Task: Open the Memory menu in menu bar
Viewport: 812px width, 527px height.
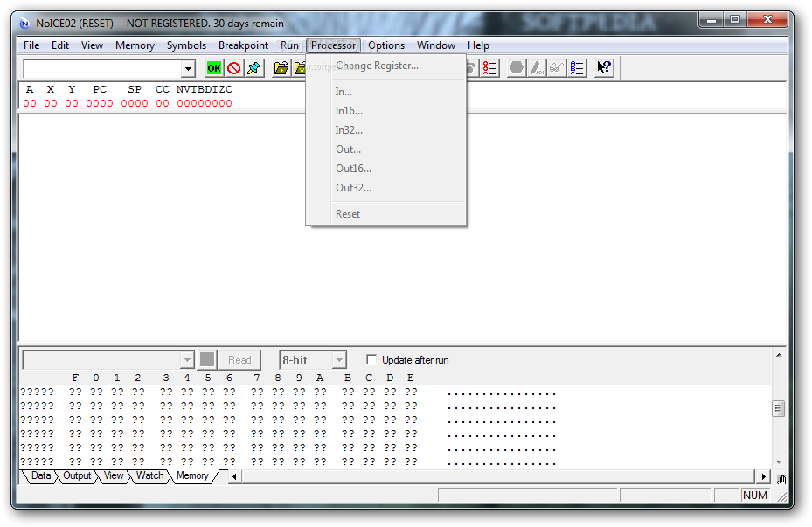Action: pyautogui.click(x=135, y=45)
